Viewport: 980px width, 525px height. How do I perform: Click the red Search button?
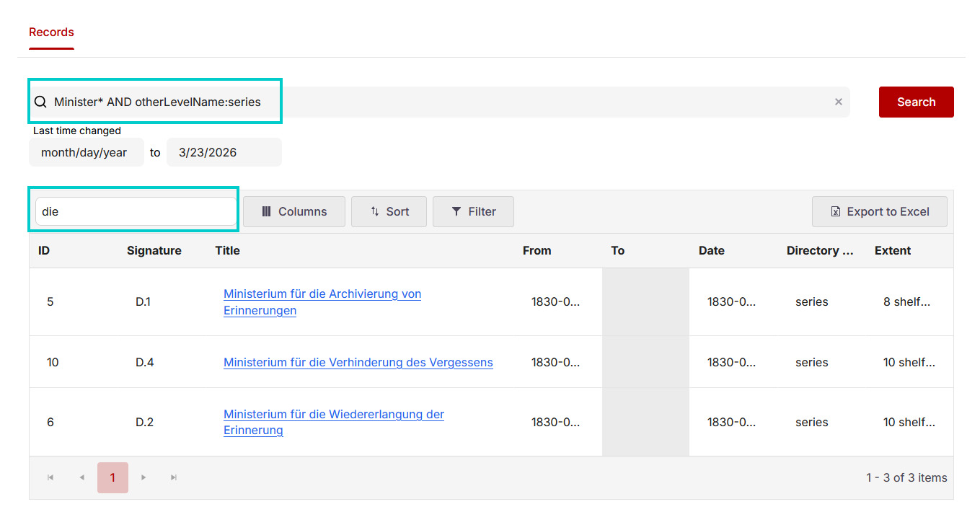[x=916, y=102]
